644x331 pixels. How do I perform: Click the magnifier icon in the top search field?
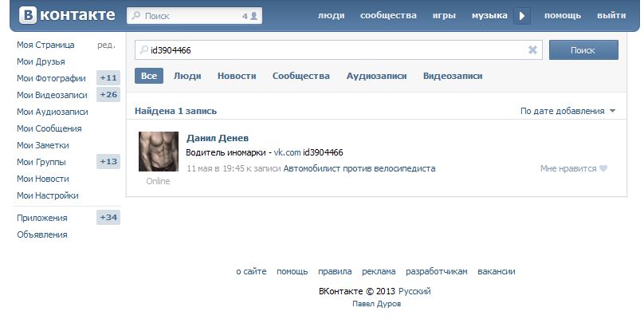(135, 16)
